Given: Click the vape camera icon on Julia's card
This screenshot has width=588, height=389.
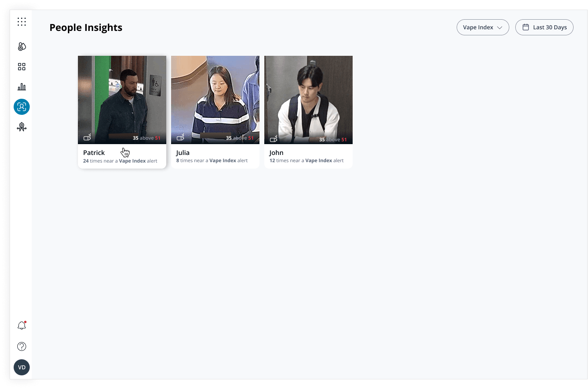Looking at the screenshot, I should 180,137.
